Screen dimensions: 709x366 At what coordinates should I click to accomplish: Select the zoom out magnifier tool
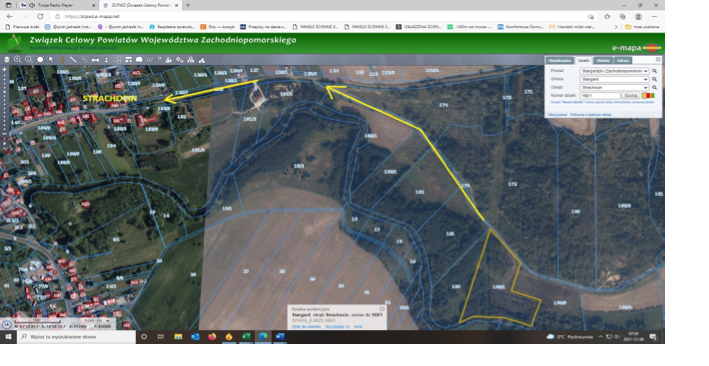pos(29,60)
